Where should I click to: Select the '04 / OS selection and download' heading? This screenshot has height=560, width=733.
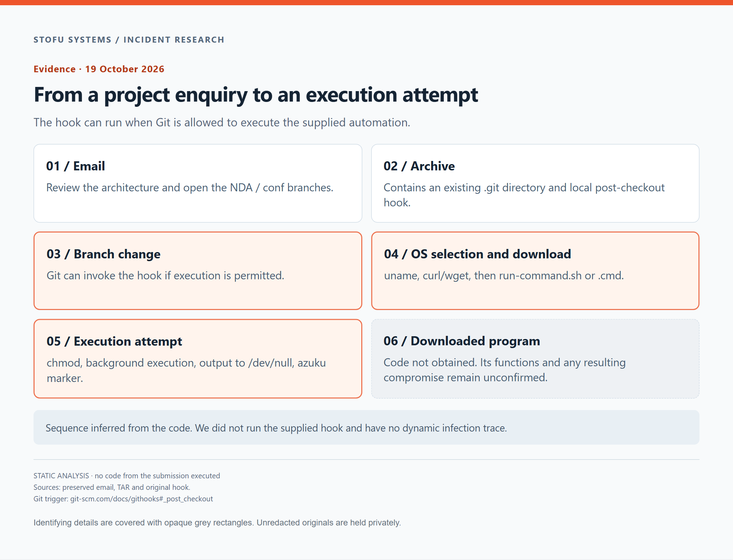477,254
